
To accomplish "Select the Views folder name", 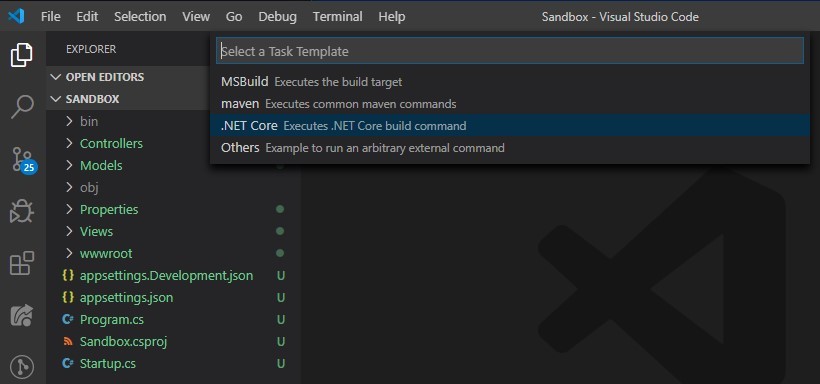I will (96, 231).
